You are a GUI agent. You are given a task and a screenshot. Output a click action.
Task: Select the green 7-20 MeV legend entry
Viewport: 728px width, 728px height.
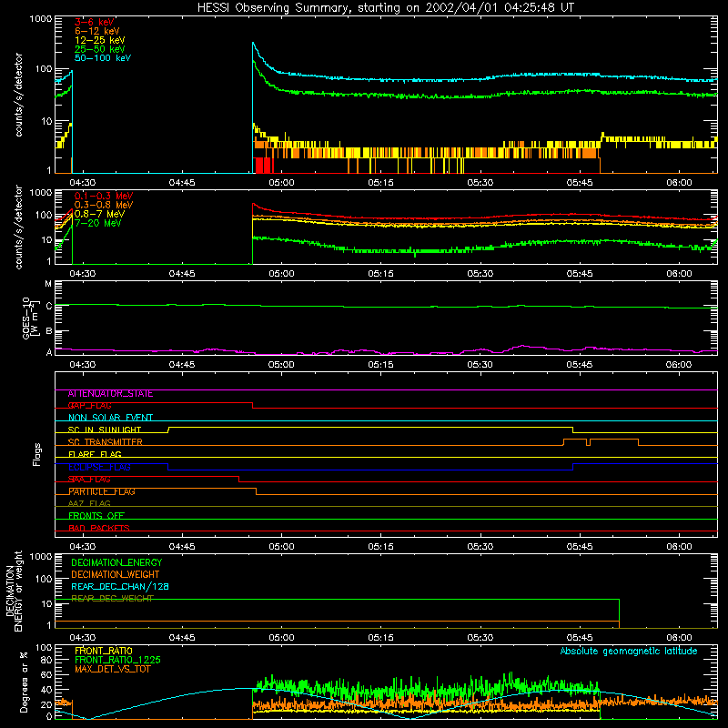[x=98, y=223]
